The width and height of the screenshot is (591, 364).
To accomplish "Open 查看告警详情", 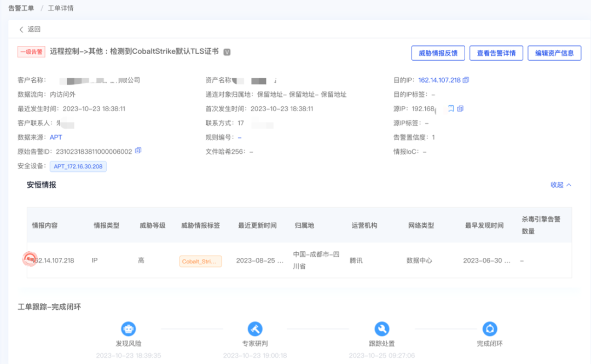I will coord(496,53).
